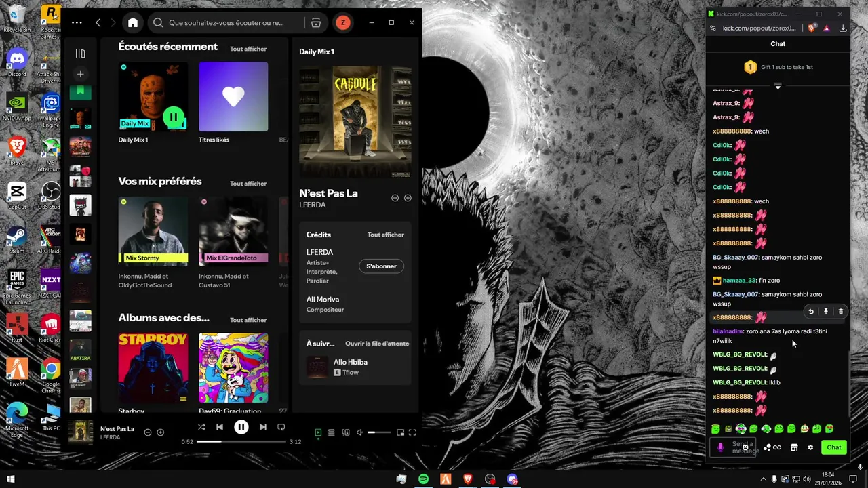Remove N'est Pas La via panel minus icon
868x488 pixels.
pyautogui.click(x=395, y=198)
